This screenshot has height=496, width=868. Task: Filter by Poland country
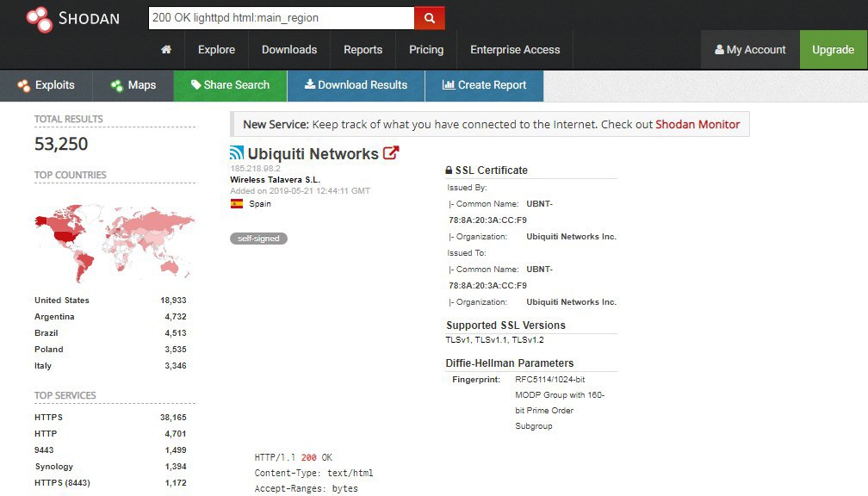point(49,350)
